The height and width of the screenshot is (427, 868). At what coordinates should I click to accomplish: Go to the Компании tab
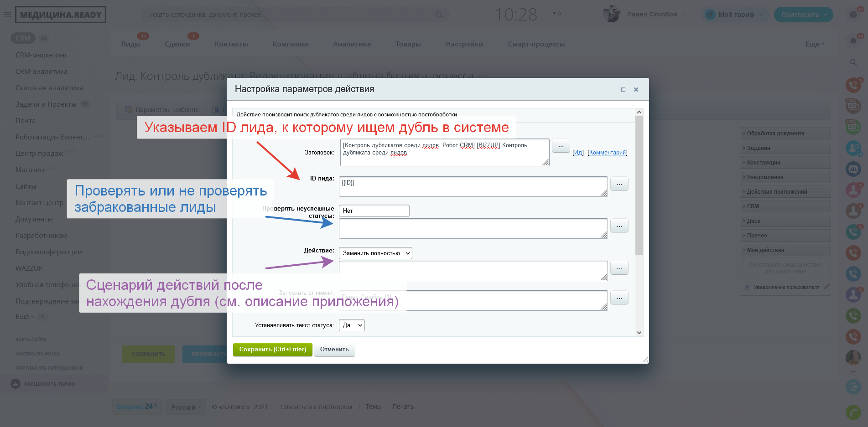291,44
